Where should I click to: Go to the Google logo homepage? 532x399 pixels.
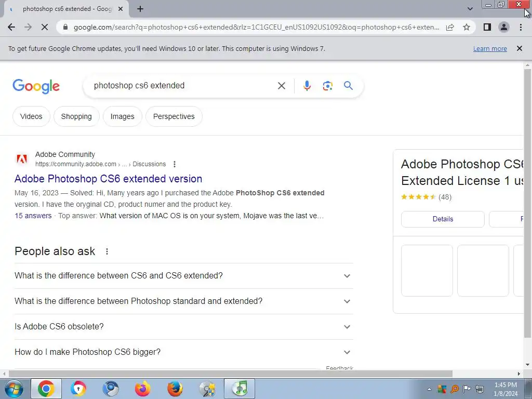point(36,86)
